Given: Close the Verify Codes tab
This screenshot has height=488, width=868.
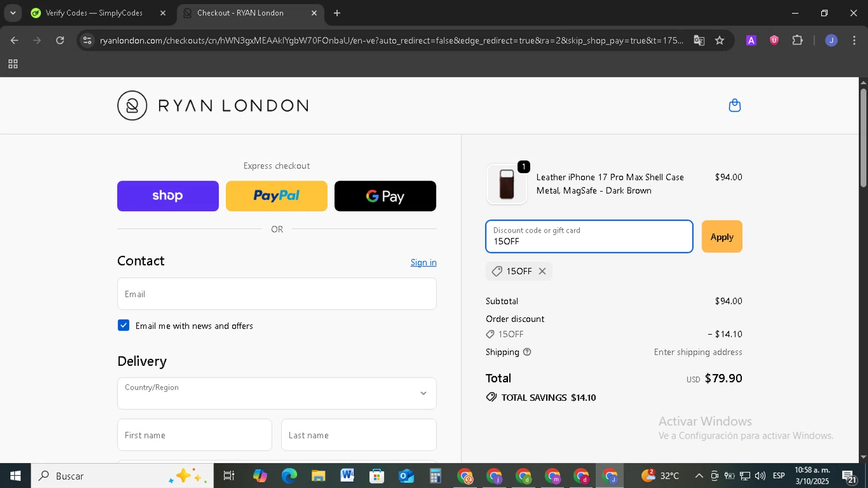Looking at the screenshot, I should coord(163,13).
